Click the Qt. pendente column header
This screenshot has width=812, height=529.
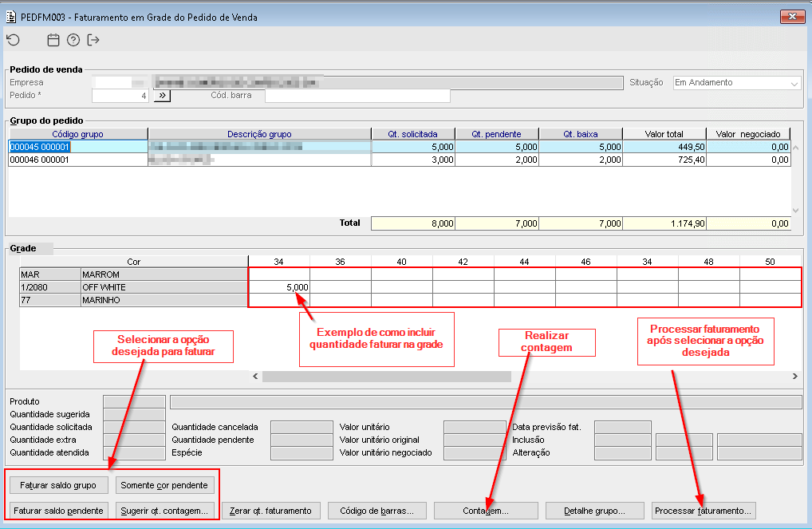(497, 134)
